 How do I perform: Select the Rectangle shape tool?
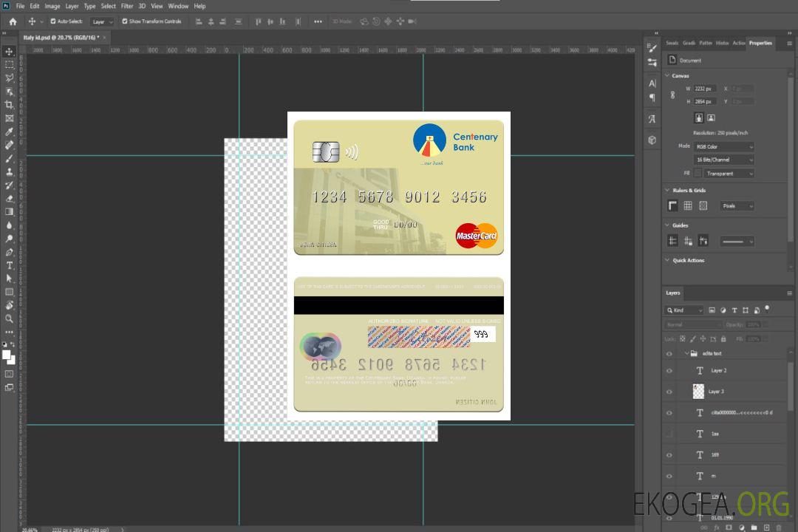pyautogui.click(x=9, y=292)
